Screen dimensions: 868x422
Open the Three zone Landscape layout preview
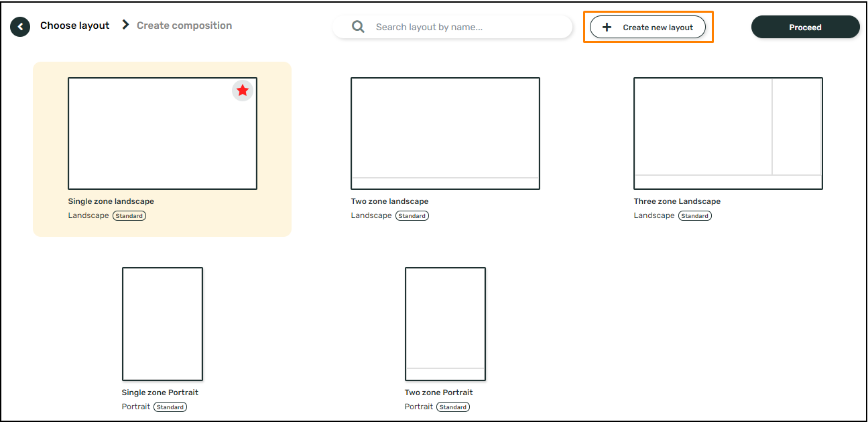pyautogui.click(x=728, y=132)
